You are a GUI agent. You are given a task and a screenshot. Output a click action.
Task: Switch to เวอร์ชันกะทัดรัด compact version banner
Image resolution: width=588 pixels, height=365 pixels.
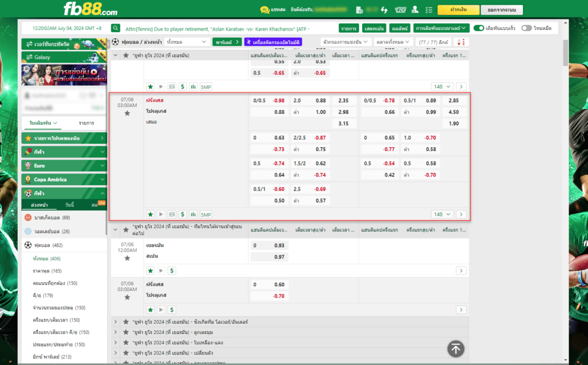coord(64,44)
